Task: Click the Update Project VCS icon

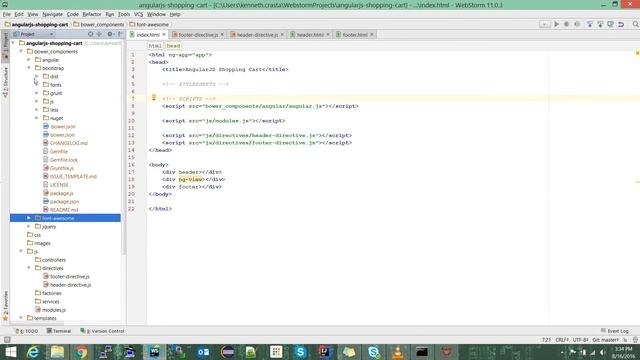Action: [x=589, y=24]
